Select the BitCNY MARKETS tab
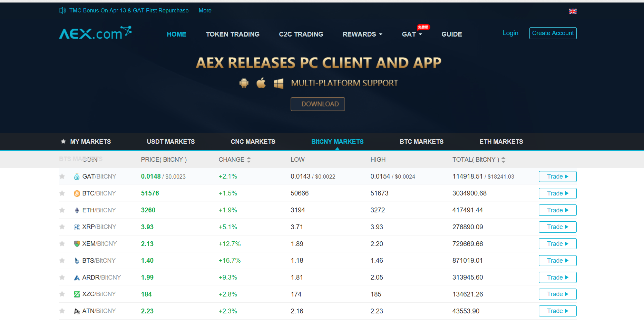This screenshot has width=644, height=322. [x=337, y=142]
